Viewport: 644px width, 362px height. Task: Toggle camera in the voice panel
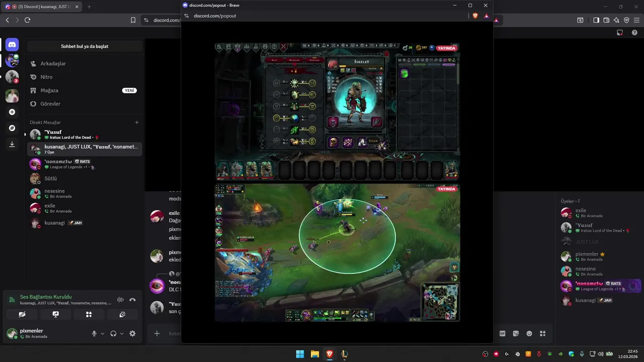[22, 314]
